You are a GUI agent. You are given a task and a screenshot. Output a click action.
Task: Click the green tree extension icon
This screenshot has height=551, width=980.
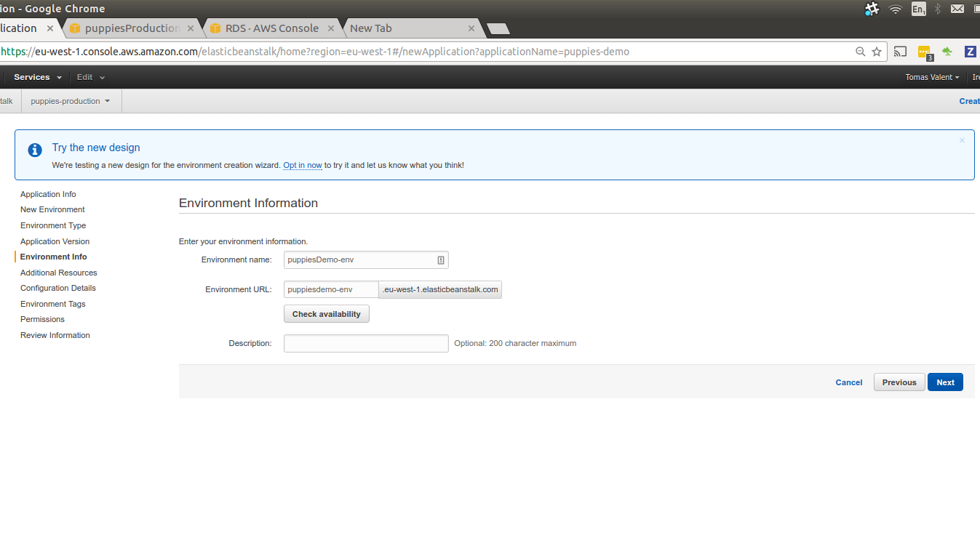947,52
